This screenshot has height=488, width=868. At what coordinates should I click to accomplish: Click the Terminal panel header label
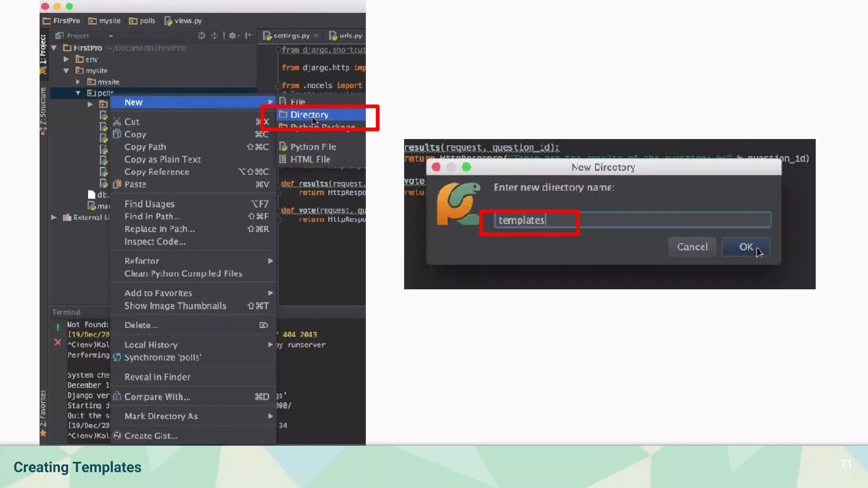(66, 312)
